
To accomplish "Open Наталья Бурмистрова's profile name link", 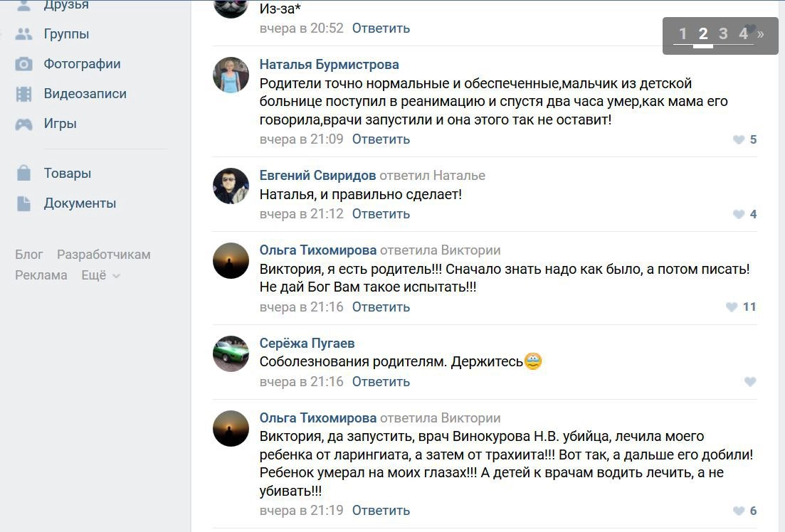I will (329, 65).
